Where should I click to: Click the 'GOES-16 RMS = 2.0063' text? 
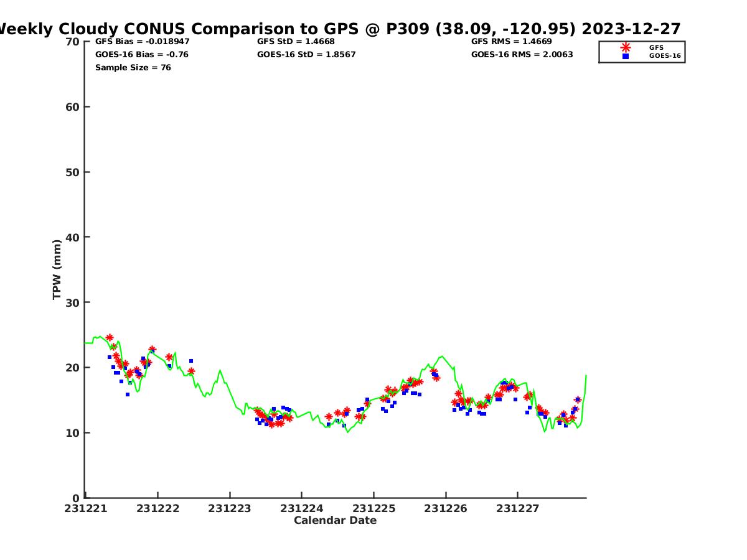[x=522, y=55]
